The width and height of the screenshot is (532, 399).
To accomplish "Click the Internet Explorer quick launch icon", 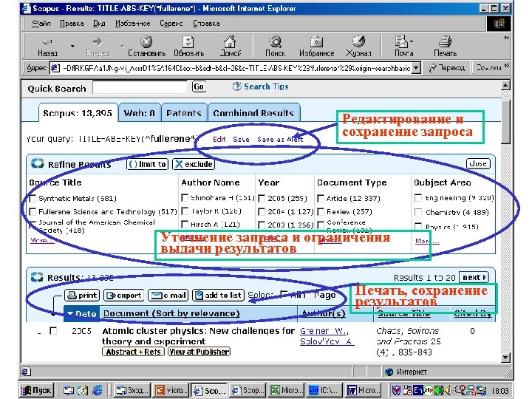I will coord(98,390).
